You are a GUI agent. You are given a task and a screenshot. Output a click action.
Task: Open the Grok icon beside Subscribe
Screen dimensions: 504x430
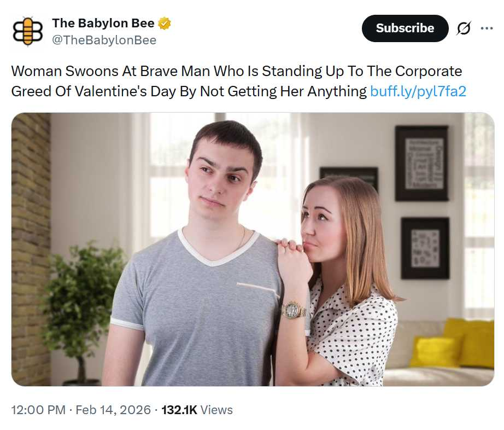click(x=463, y=28)
